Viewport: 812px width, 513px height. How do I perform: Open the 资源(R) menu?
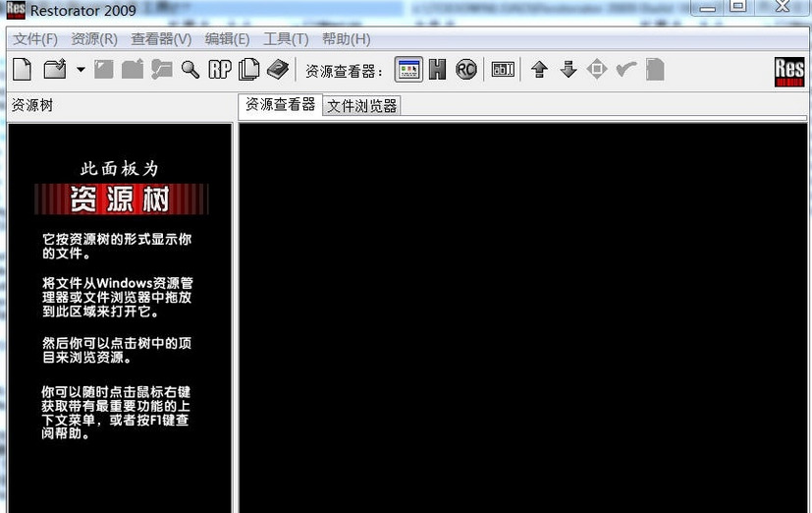[94, 39]
